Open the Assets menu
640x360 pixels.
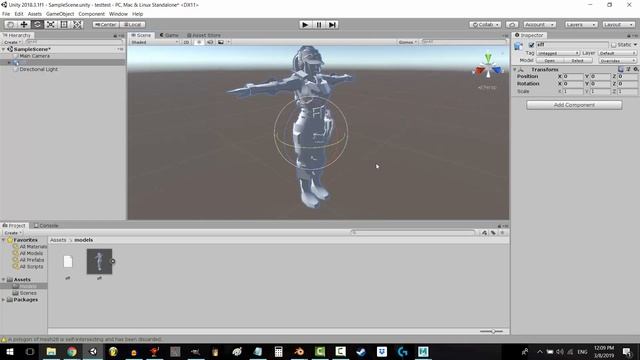click(x=35, y=14)
